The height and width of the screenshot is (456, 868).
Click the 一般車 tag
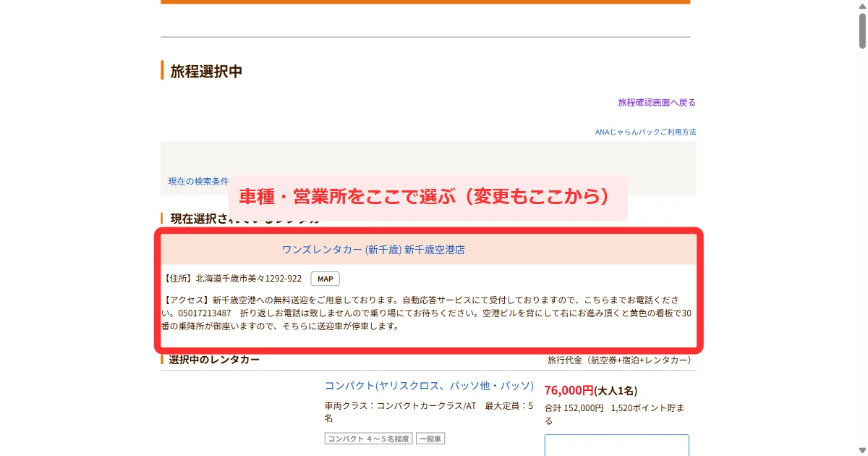pyautogui.click(x=430, y=439)
